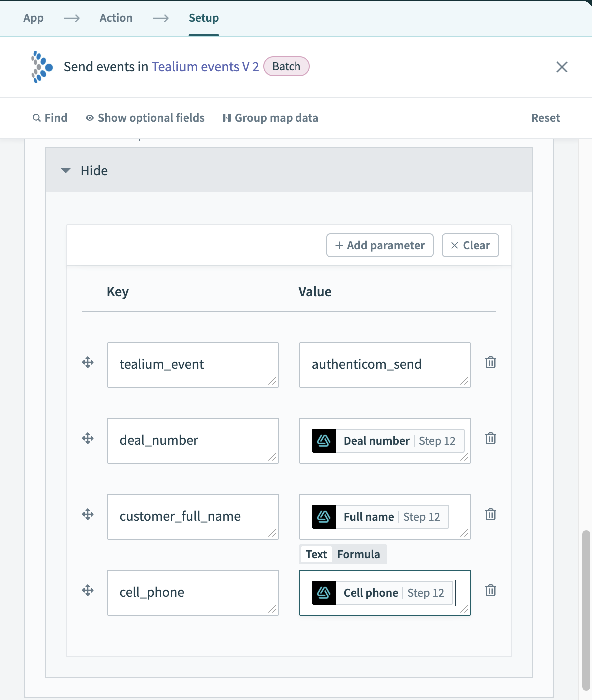
Task: Switch value mode to Formula
Action: click(x=358, y=555)
